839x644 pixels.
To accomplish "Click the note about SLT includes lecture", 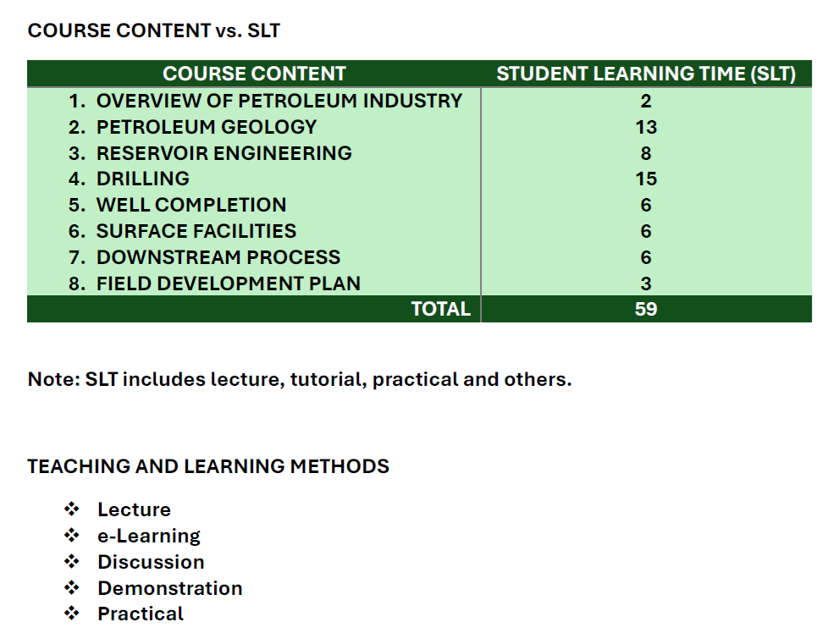I will [300, 379].
